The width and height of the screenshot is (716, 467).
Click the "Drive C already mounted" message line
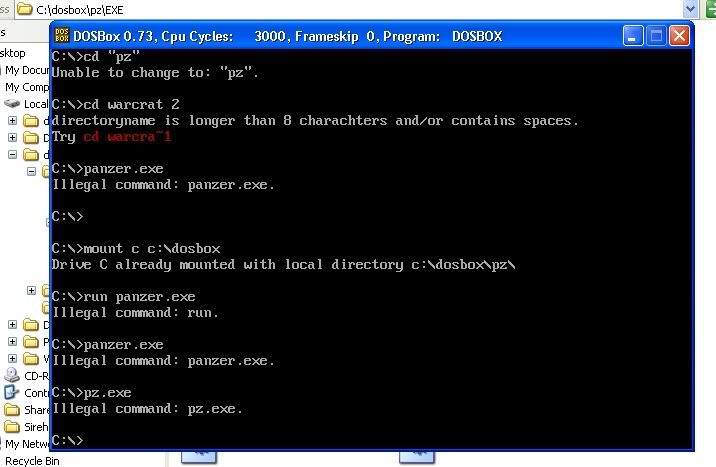[x=284, y=265]
